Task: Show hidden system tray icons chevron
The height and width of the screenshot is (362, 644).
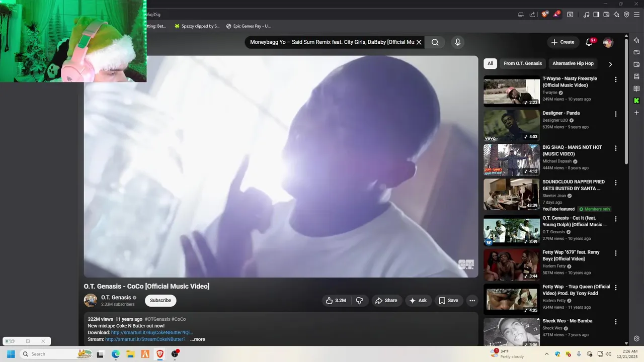Action: tap(547, 354)
